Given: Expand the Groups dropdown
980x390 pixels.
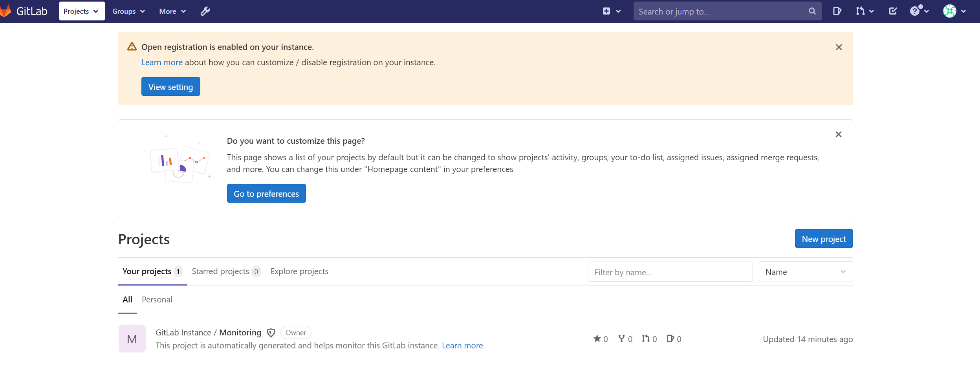Looking at the screenshot, I should pyautogui.click(x=129, y=11).
